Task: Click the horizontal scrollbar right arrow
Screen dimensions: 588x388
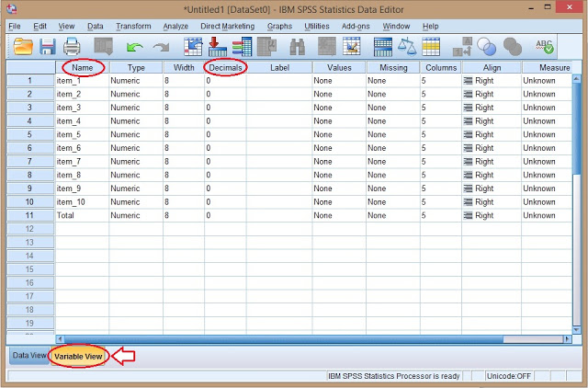Action: click(568, 339)
